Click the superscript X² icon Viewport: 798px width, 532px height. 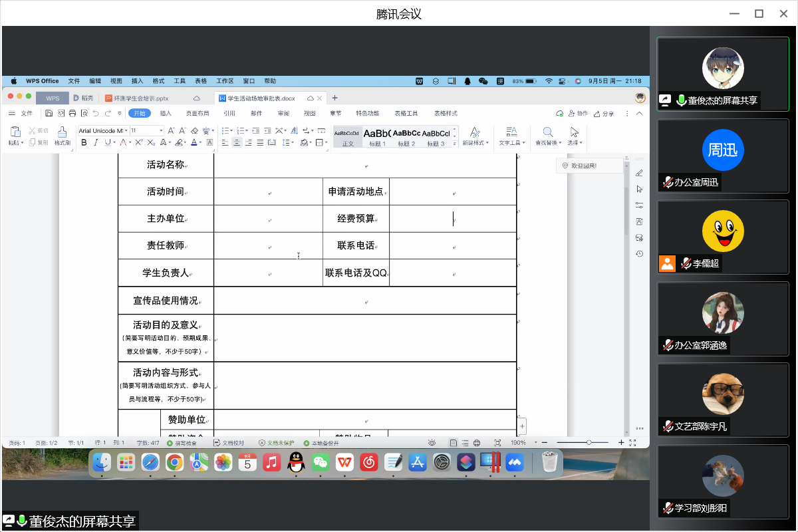click(x=139, y=142)
